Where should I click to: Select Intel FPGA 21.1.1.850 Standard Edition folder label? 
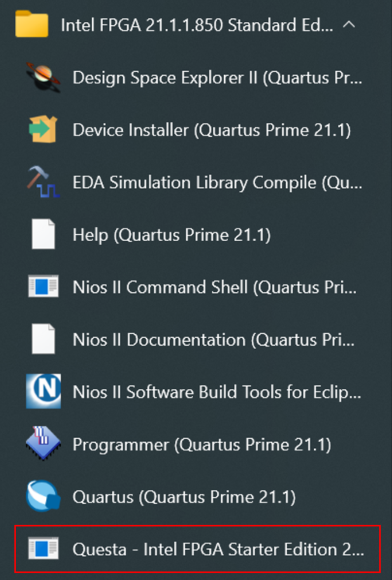tap(196, 25)
